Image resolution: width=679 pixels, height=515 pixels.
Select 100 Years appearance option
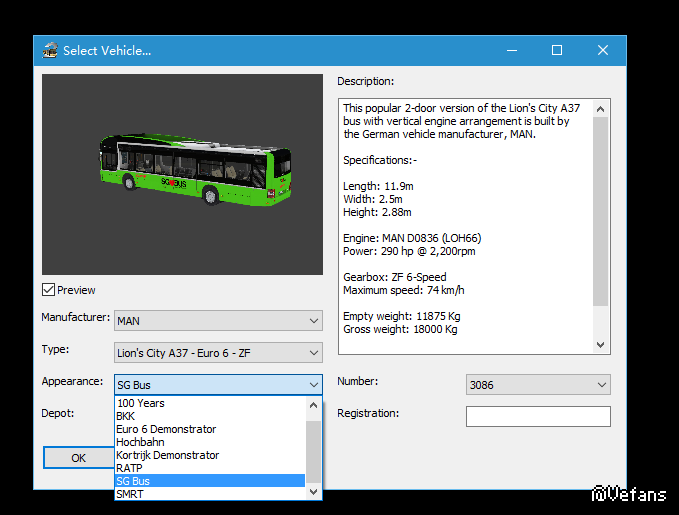[141, 403]
